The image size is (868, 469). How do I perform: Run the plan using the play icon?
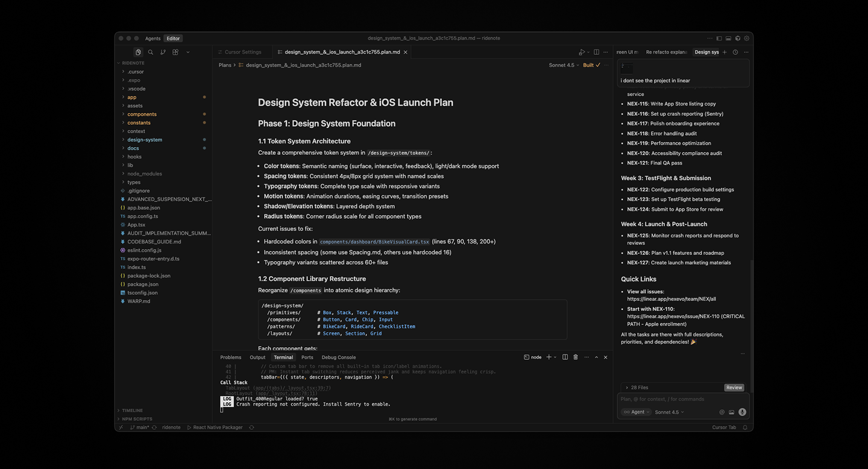[x=580, y=52]
